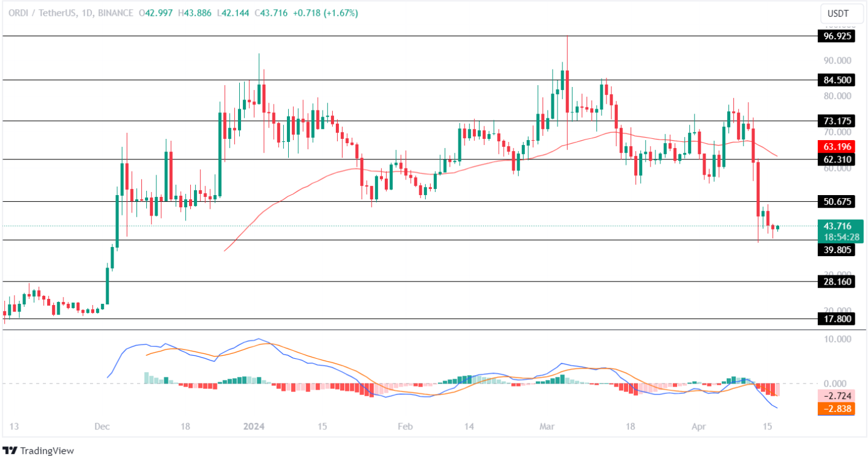Select the orange -2.838 MACD signal value label

tap(838, 409)
